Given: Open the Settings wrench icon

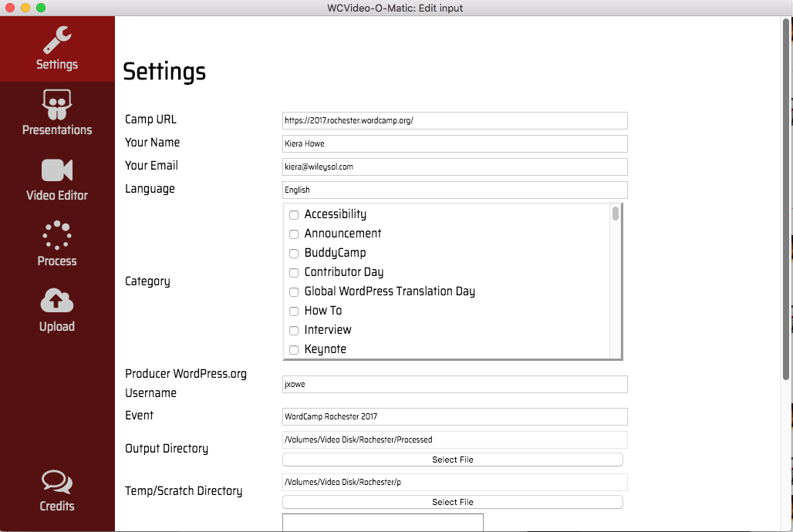Looking at the screenshot, I should (x=57, y=39).
